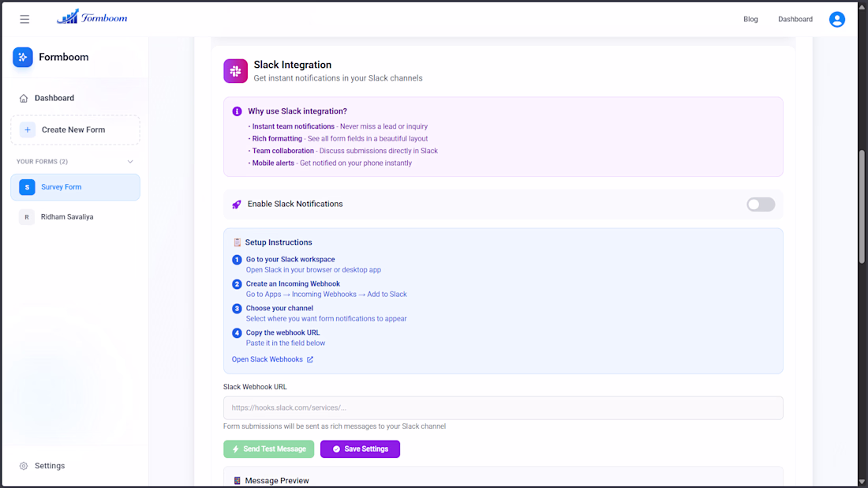The image size is (868, 488).
Task: Open the hamburger menu icon
Action: pyautogui.click(x=24, y=20)
